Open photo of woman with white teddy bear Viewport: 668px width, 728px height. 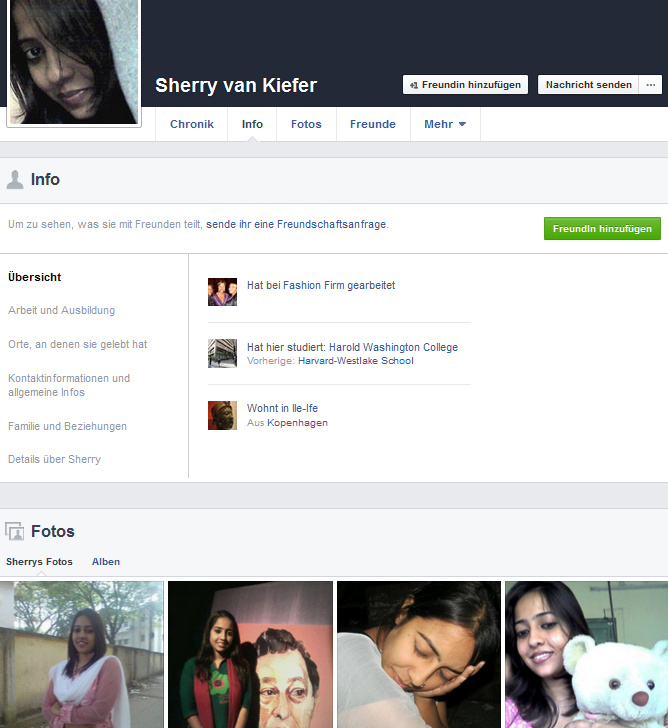[x=587, y=655]
